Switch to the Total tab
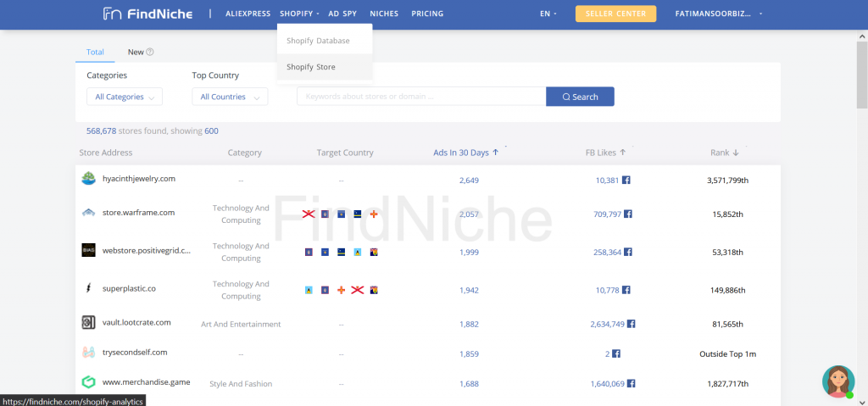The width and height of the screenshot is (868, 406). click(x=95, y=52)
